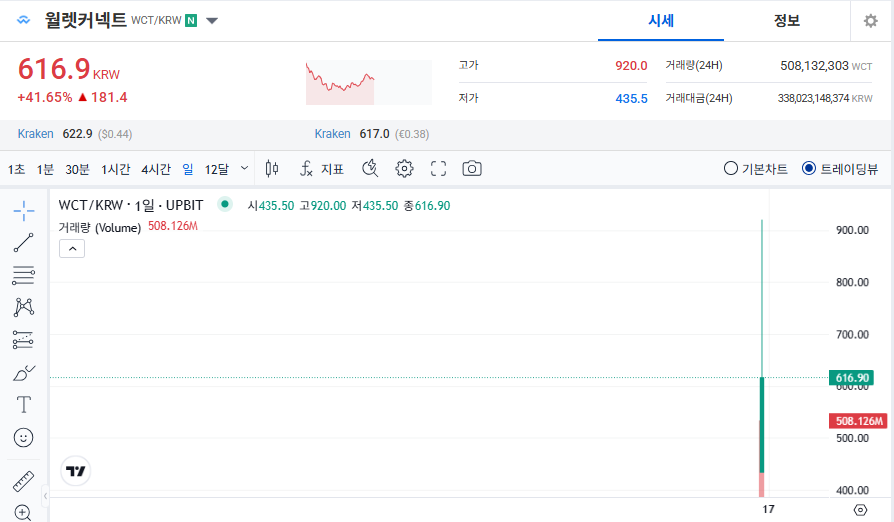
Task: Enter fullscreen chart mode
Action: coord(438,169)
